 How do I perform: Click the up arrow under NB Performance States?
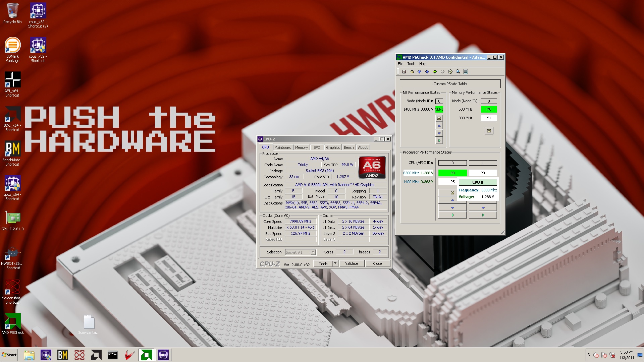[x=439, y=126]
